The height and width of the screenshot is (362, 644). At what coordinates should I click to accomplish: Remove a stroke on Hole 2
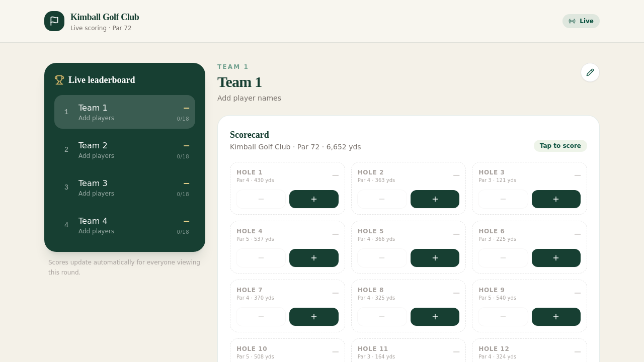tap(382, 199)
